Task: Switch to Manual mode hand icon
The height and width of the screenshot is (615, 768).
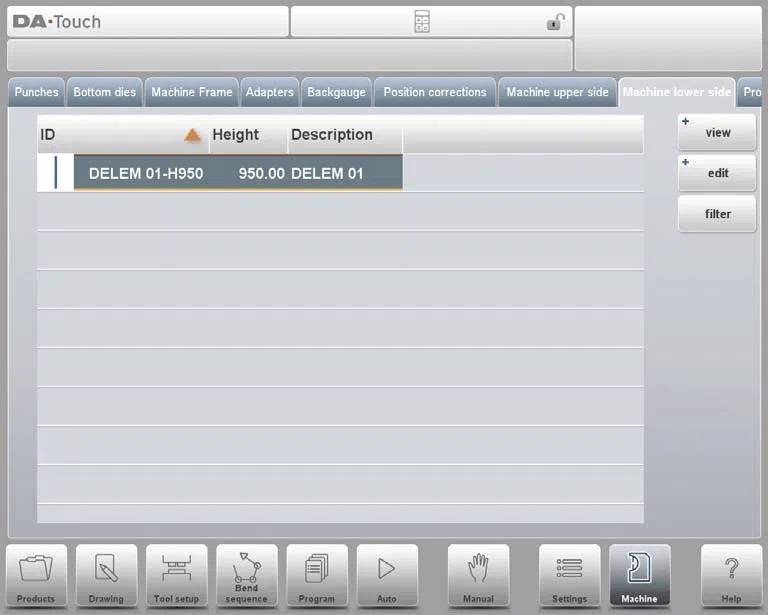Action: coord(478,576)
